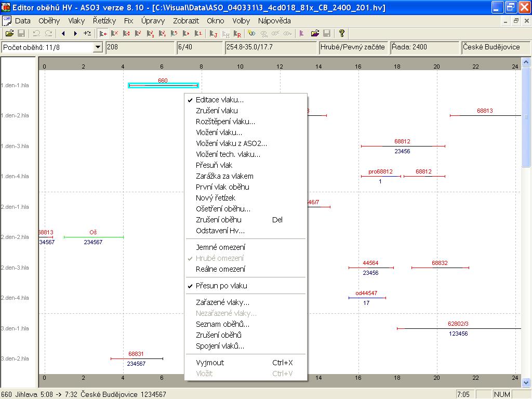Click the list icon with red left arrow
The height and width of the screenshot is (399, 532).
point(103,33)
